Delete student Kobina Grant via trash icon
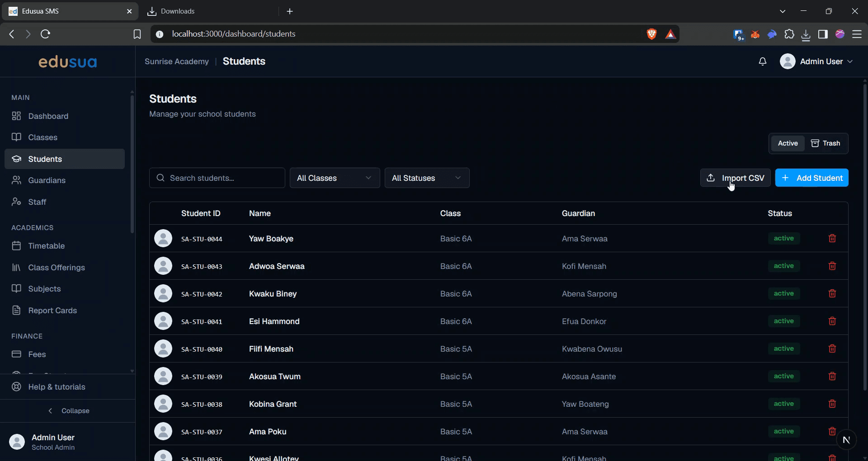 [832, 404]
